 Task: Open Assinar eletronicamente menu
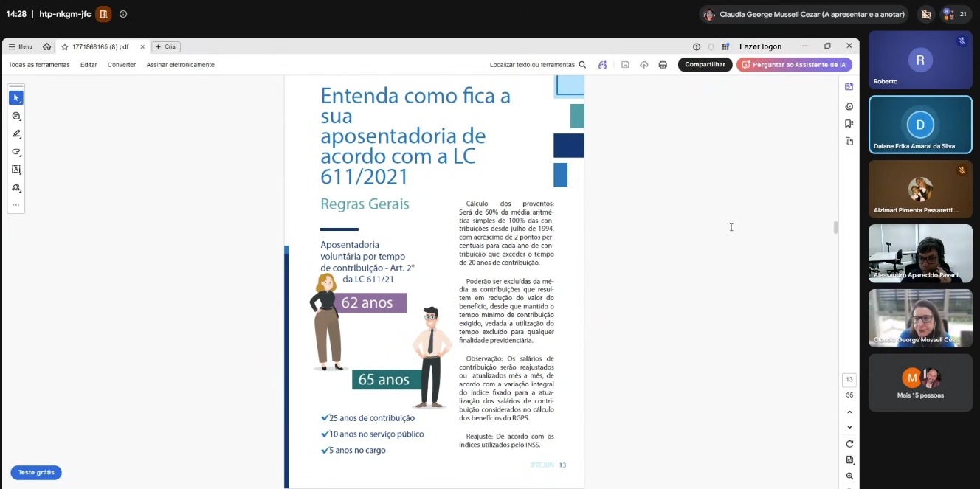coord(181,65)
